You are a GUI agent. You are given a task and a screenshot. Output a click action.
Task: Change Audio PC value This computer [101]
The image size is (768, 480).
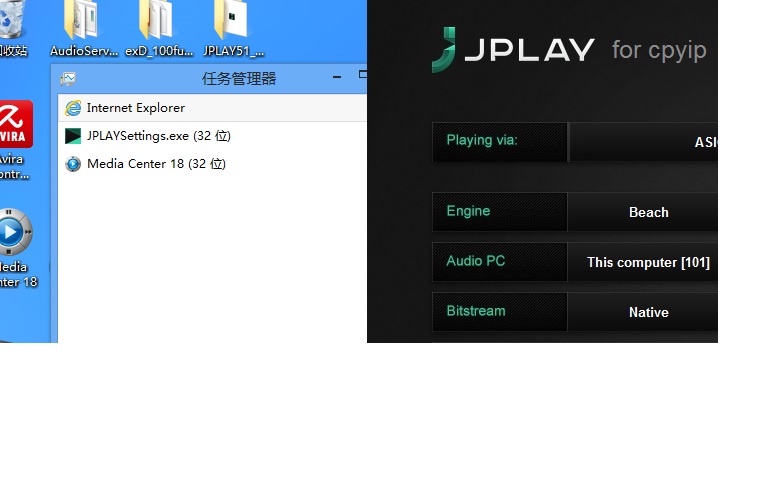click(x=643, y=262)
